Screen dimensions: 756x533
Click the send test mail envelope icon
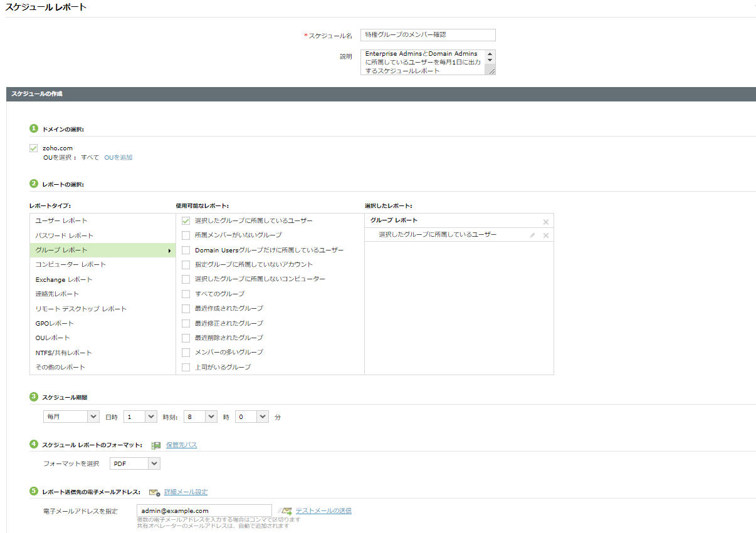[x=285, y=511]
